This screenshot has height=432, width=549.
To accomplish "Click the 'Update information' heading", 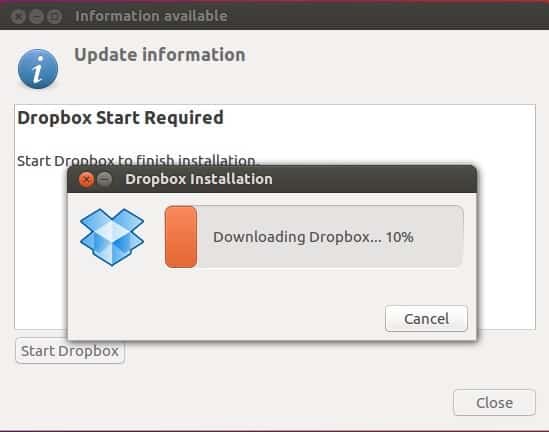I will tap(160, 55).
